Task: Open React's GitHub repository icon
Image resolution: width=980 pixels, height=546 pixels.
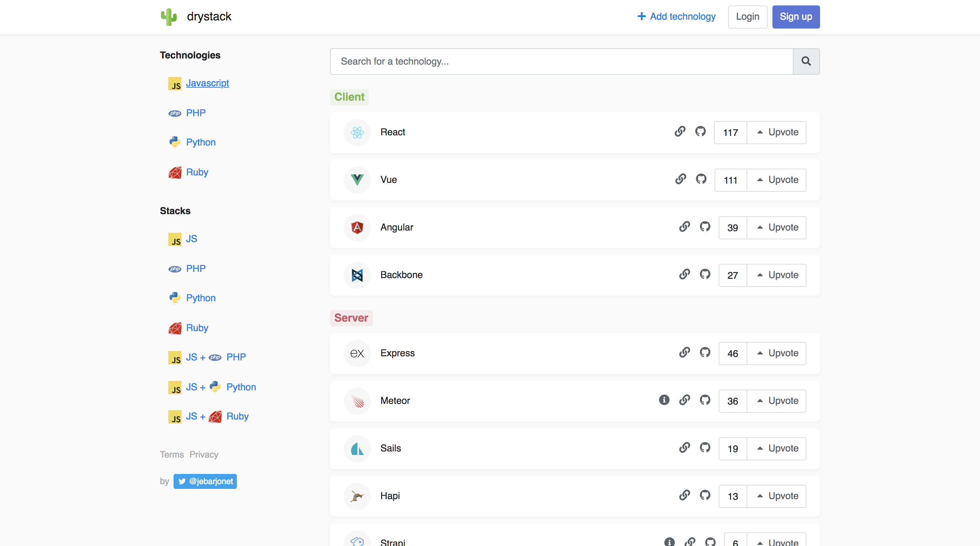Action: (x=700, y=132)
